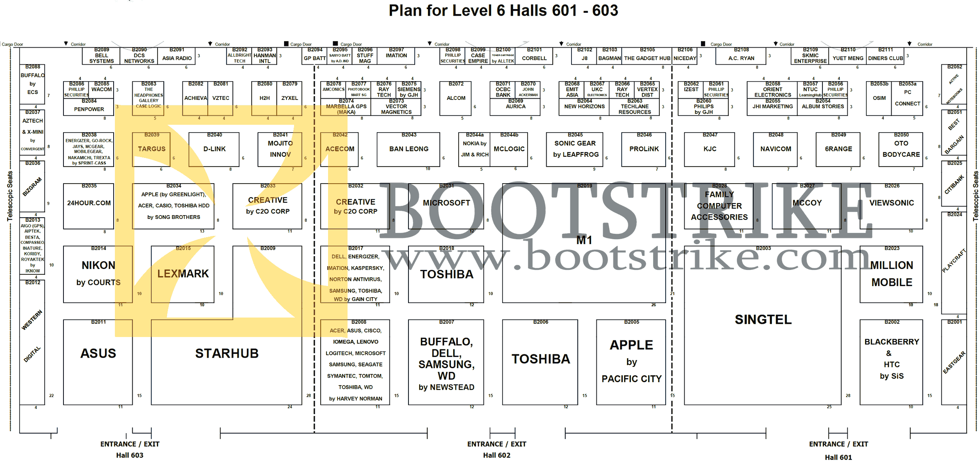Click the Plan for Level 6 title
The image size is (980, 468).
click(503, 10)
